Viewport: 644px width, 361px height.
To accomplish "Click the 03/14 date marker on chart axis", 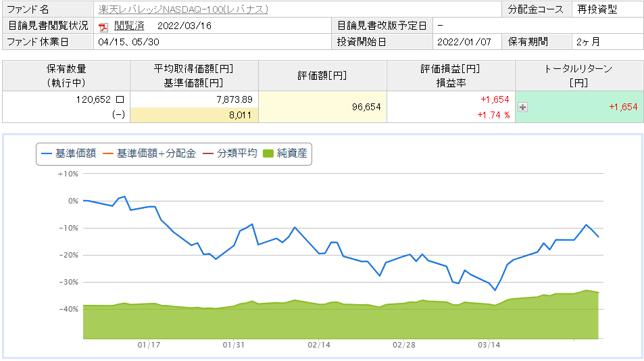I will tap(489, 345).
